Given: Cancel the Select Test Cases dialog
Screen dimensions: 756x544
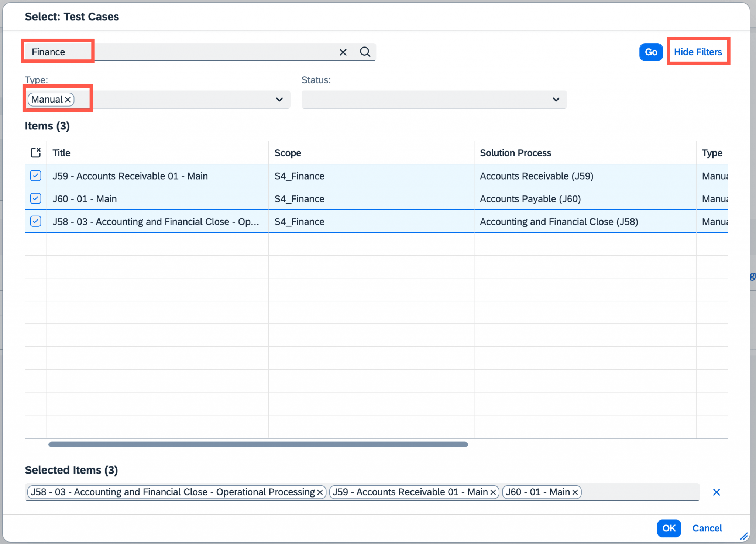Looking at the screenshot, I should 707,528.
